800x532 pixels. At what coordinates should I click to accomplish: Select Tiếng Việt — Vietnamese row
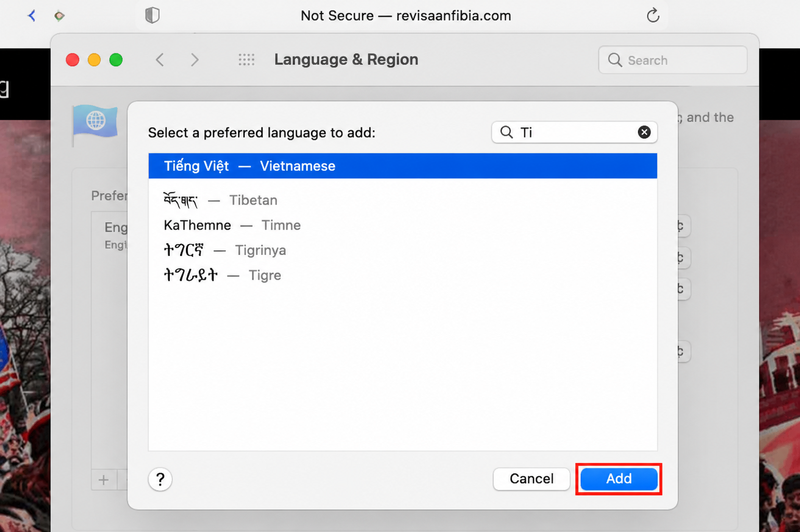[403, 166]
